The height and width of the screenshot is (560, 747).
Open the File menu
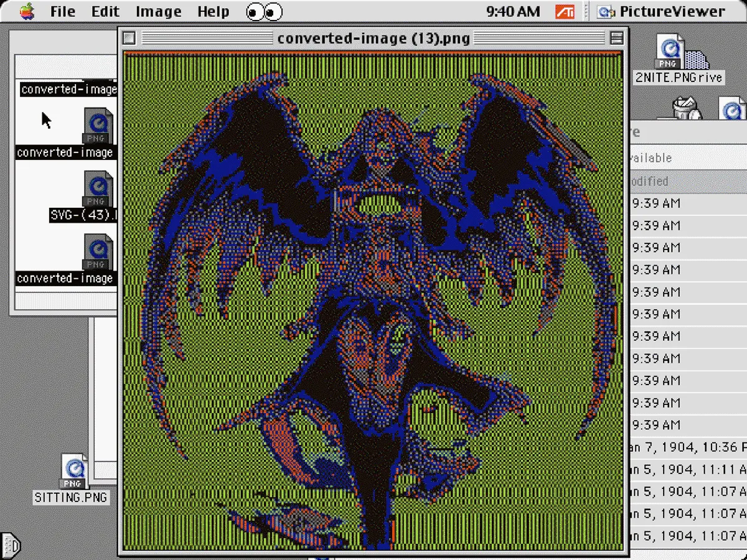62,12
